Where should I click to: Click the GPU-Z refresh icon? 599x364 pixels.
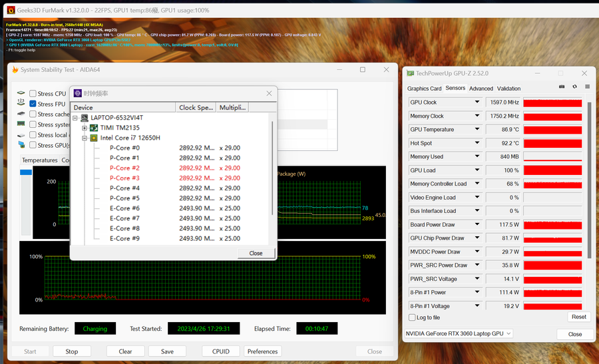click(x=574, y=87)
